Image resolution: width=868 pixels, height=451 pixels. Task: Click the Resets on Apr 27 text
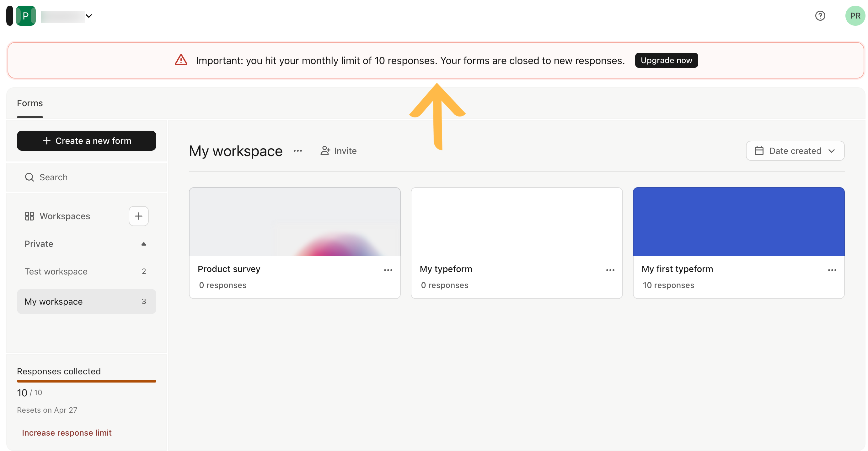tap(47, 410)
